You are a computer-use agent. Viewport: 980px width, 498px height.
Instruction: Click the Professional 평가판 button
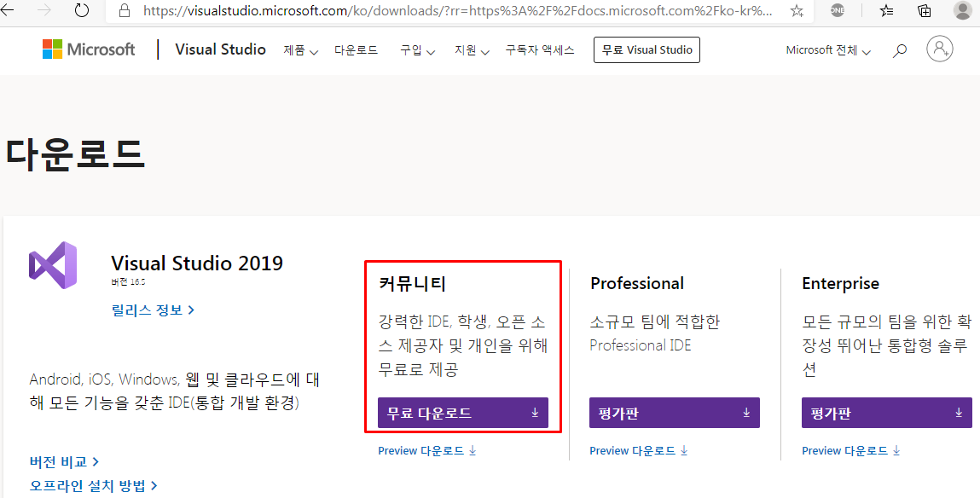click(675, 413)
